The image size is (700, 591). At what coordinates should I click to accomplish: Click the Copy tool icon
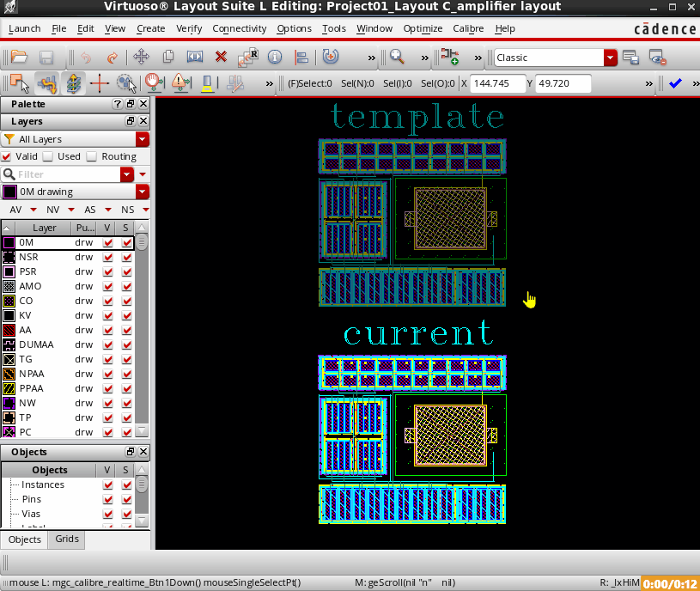pyautogui.click(x=168, y=58)
